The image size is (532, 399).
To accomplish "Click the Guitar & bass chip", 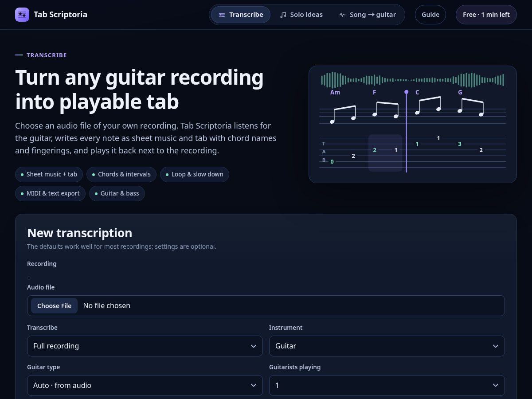I will pos(117,193).
